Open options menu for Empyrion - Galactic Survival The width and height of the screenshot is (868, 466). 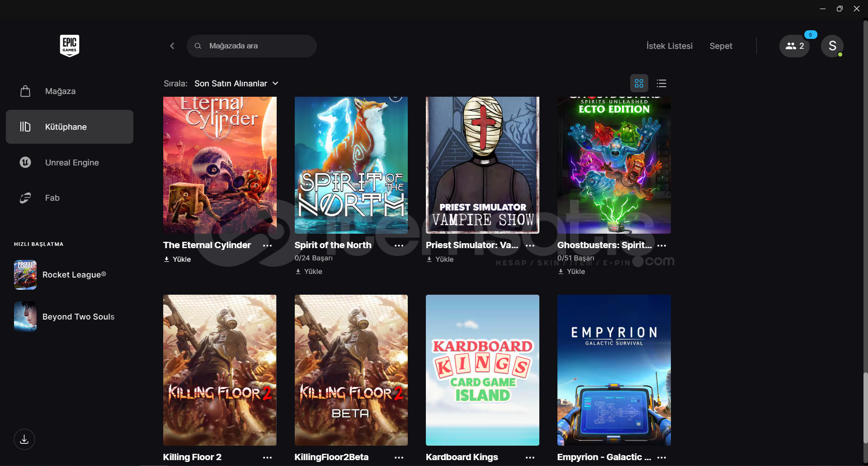tap(662, 457)
